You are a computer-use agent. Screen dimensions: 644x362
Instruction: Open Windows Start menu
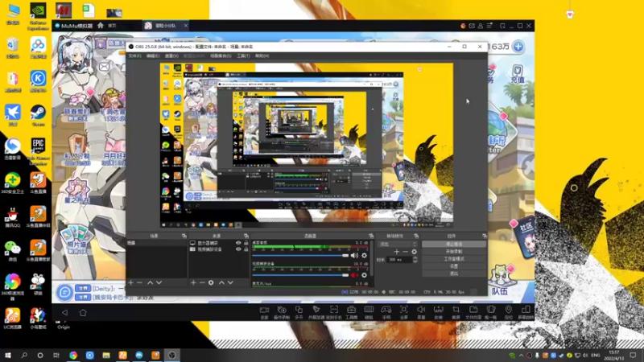click(x=8, y=355)
